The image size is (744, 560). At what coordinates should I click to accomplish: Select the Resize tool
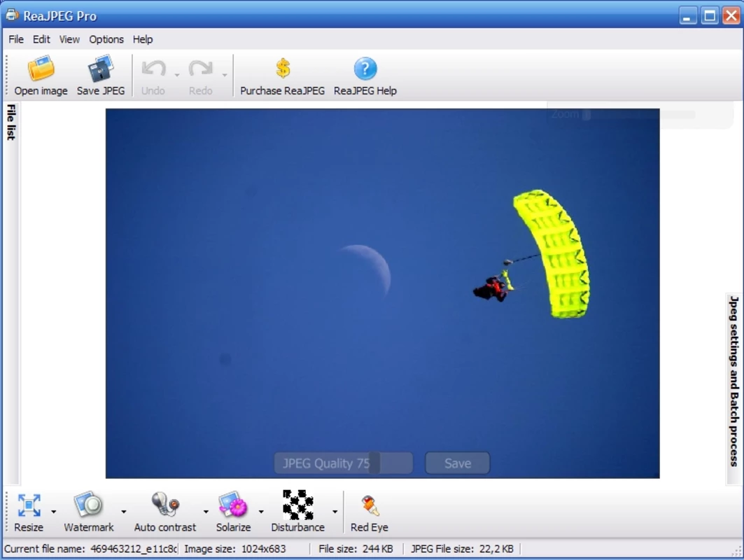29,512
